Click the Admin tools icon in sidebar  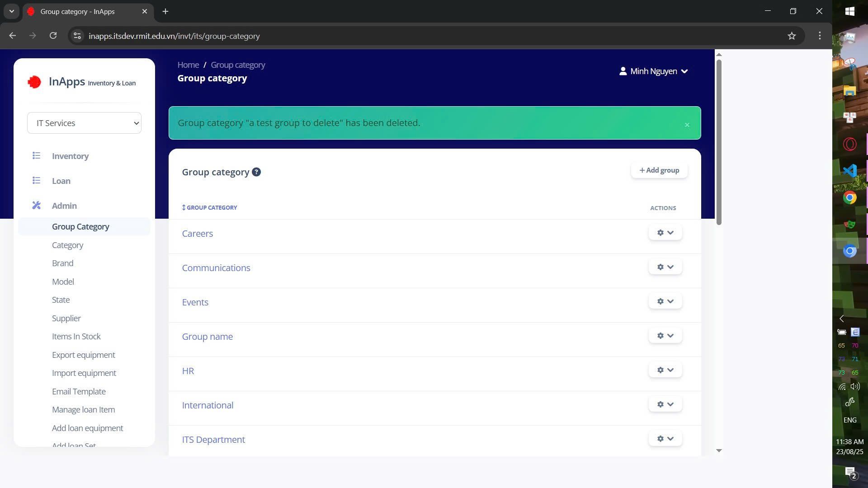(x=37, y=206)
